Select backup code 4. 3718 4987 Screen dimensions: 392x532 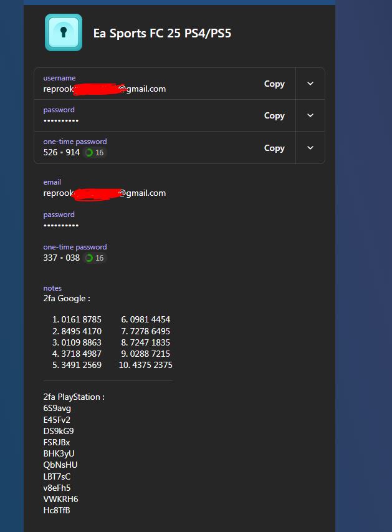(x=77, y=354)
